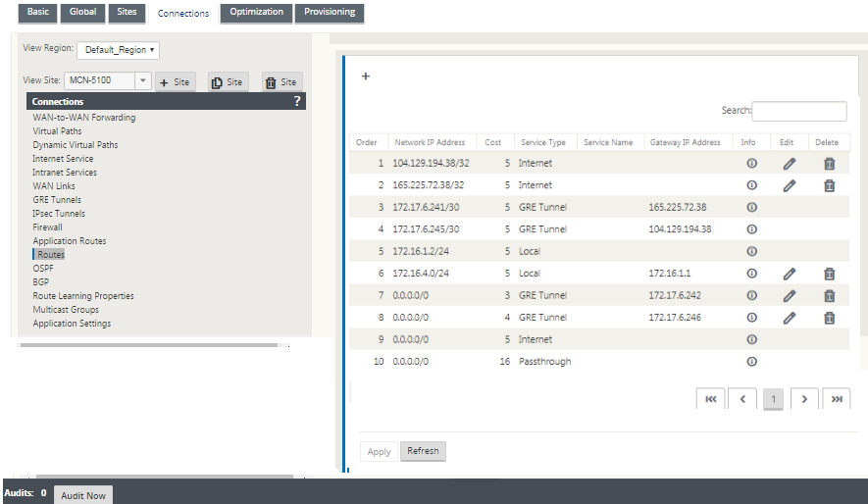Show info for route 172.16.4.0/24
Screen dimensions: 868x504
tap(751, 274)
